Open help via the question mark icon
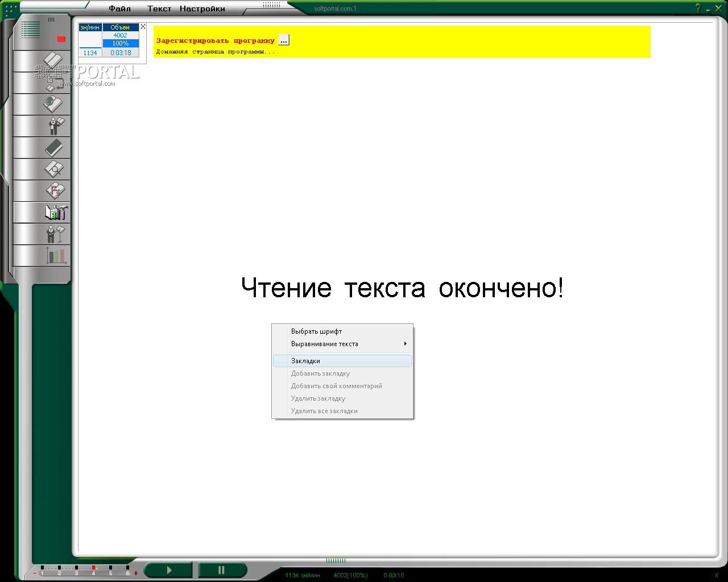Screen dimensions: 728x582 (x=698, y=8)
